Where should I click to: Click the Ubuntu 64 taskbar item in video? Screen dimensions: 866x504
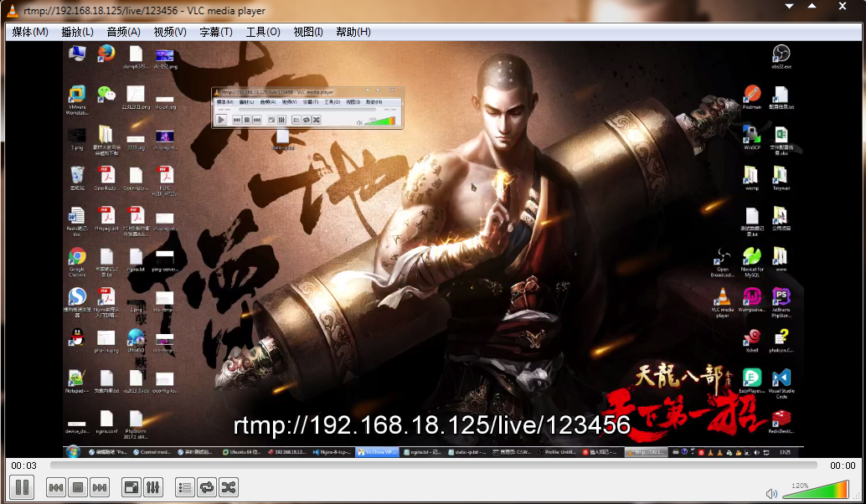[x=241, y=452]
